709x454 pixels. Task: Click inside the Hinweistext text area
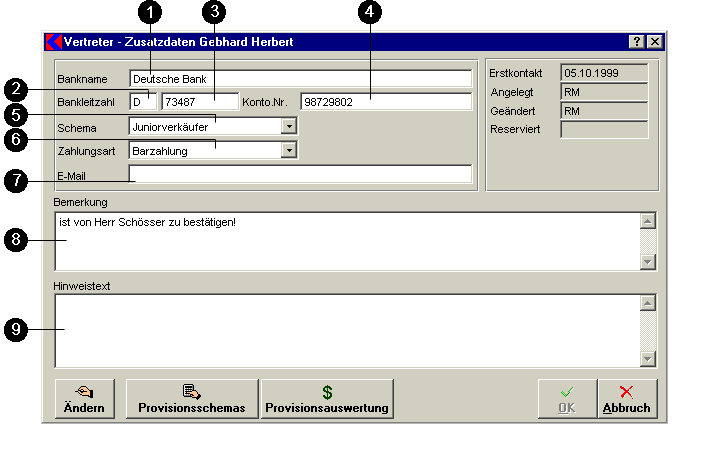[346, 330]
